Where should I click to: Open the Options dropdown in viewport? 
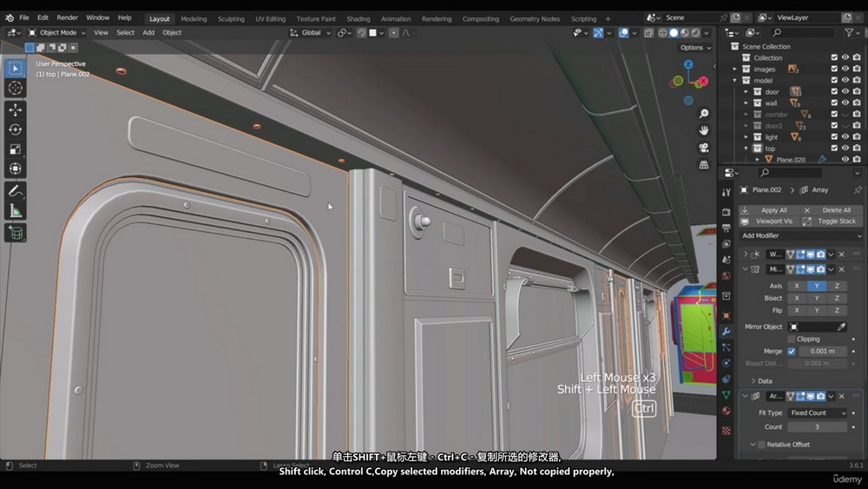695,48
